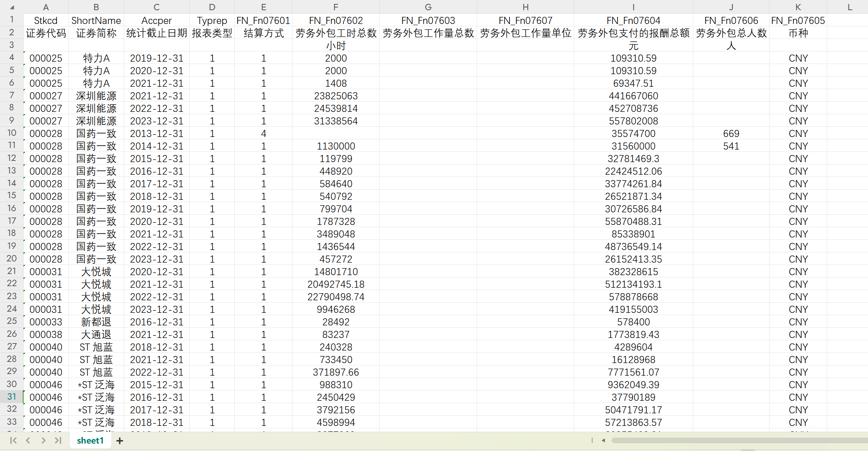868x451 pixels.
Task: Click the select-all corner triangle
Action: (x=13, y=7)
